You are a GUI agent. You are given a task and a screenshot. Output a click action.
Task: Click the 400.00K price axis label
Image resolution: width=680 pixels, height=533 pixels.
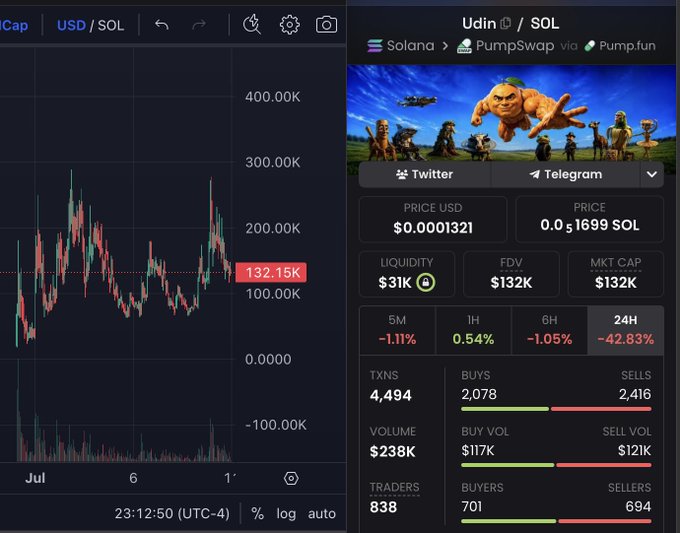[x=272, y=97]
